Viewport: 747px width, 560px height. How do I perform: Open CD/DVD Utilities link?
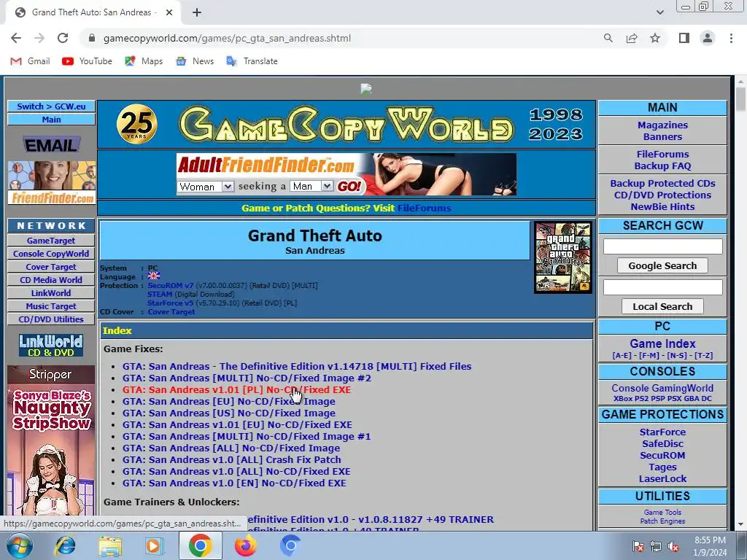coord(51,319)
